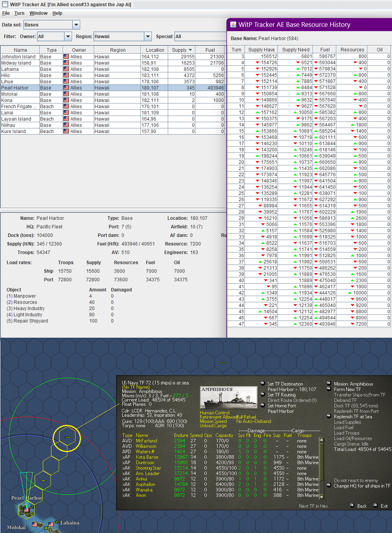This screenshot has width=392, height=533.
Task: Click the Allies flag in Kure Island row
Action: [x=66, y=131]
